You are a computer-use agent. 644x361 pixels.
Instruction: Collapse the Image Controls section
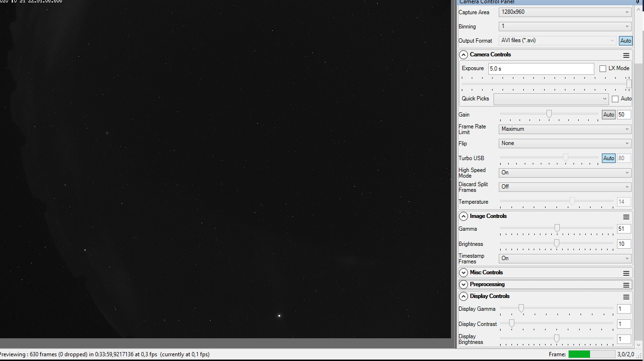464,217
